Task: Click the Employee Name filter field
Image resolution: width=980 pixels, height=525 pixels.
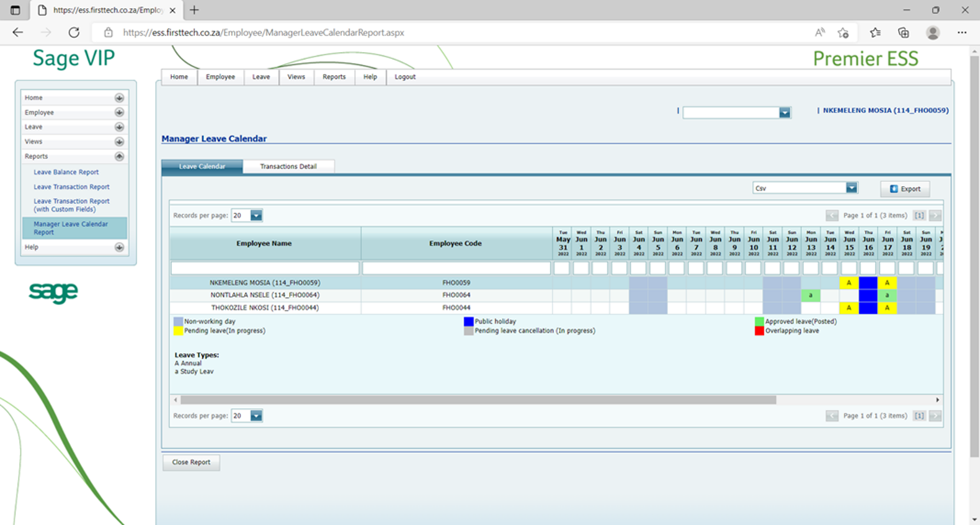Action: 265,268
